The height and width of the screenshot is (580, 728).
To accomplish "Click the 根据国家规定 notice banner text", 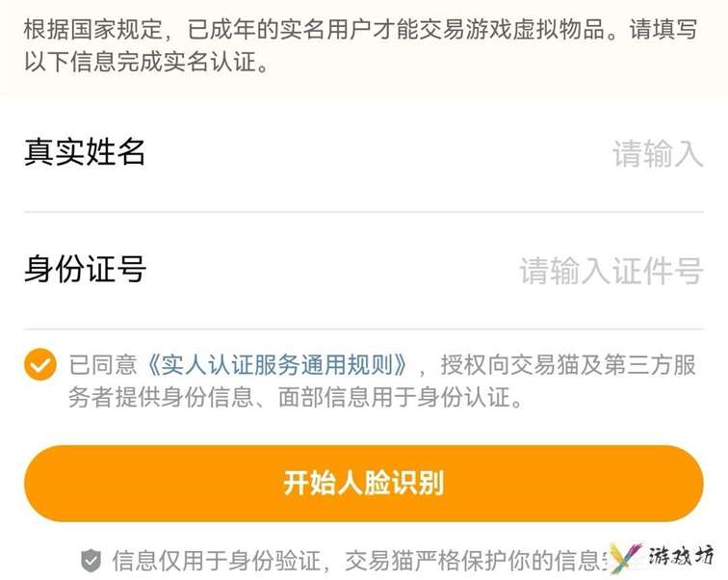I will (x=92, y=29).
